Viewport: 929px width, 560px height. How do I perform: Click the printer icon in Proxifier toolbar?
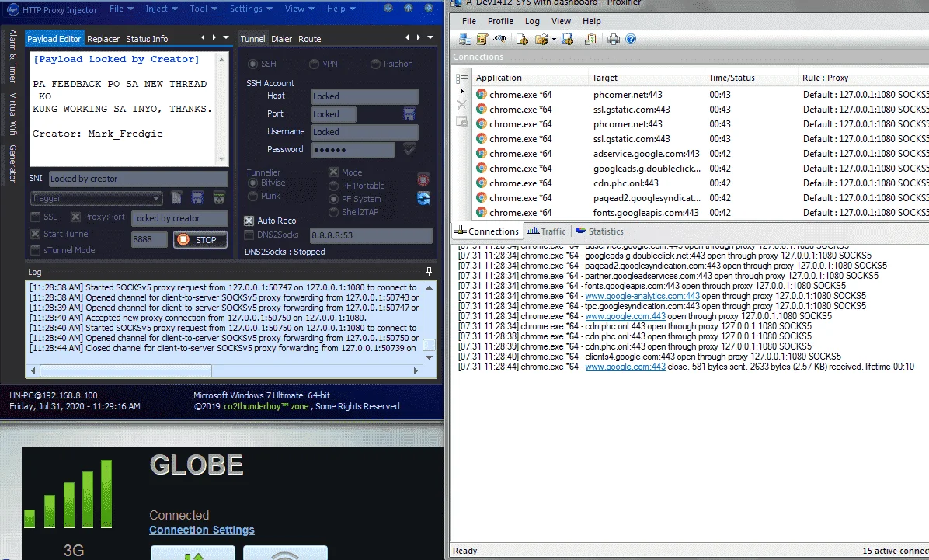point(613,39)
